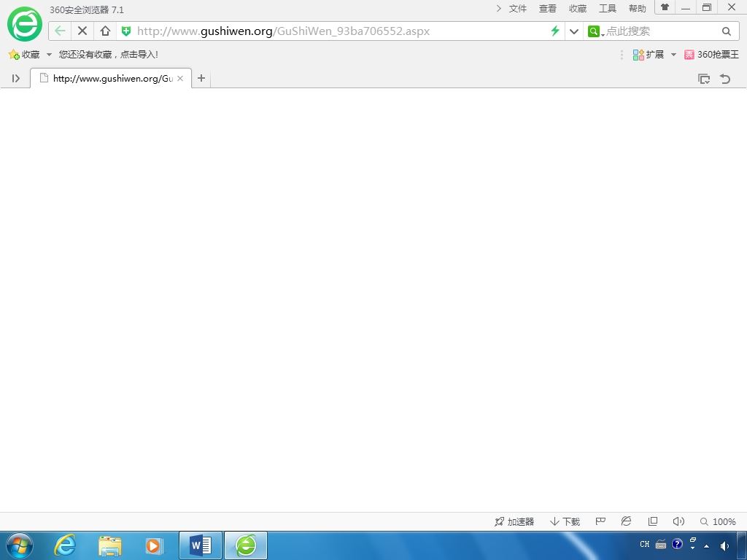Viewport: 747px width, 560px height.
Task: Open 360抢票王 extension
Action: click(x=712, y=55)
